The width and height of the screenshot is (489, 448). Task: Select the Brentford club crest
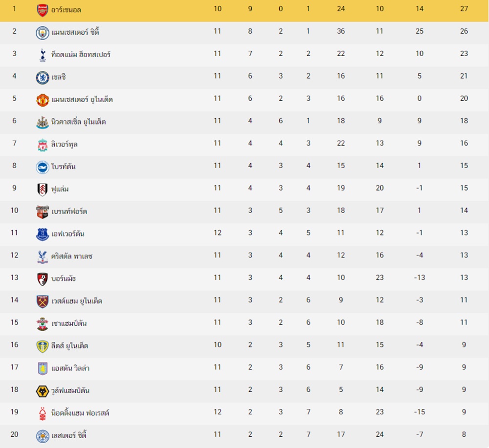coord(43,212)
